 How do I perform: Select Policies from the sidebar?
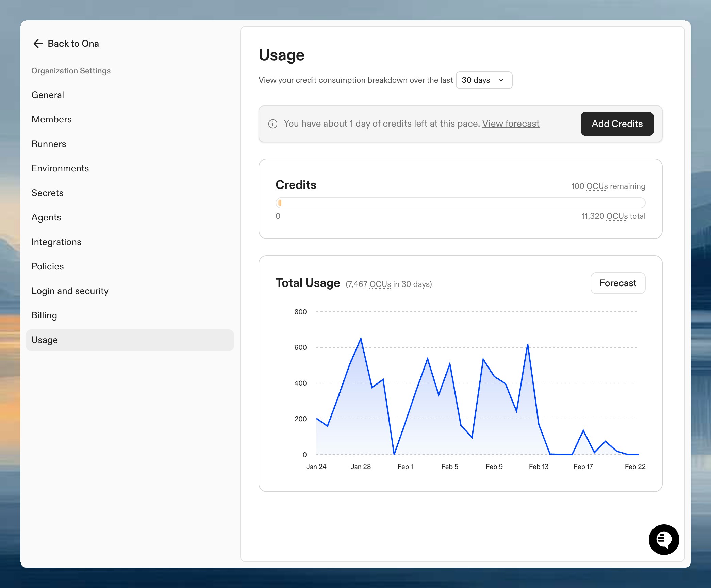tap(48, 266)
